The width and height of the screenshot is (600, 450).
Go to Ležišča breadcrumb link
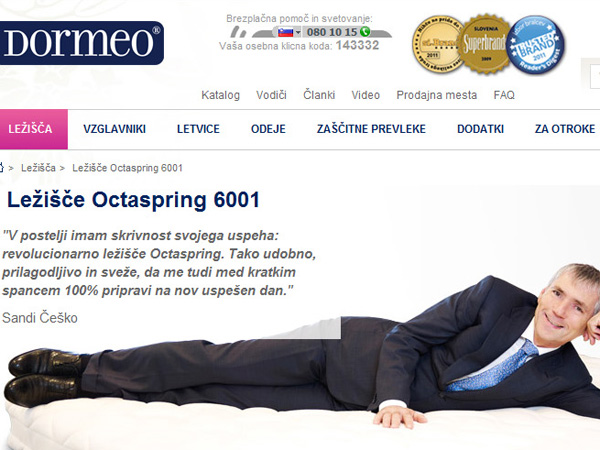pos(38,168)
